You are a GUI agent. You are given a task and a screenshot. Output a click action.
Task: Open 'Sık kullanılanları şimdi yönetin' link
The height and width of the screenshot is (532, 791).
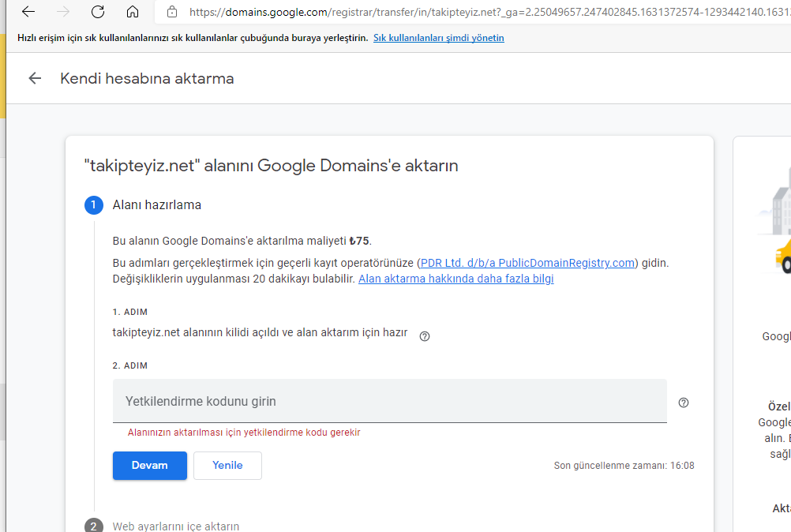[438, 38]
